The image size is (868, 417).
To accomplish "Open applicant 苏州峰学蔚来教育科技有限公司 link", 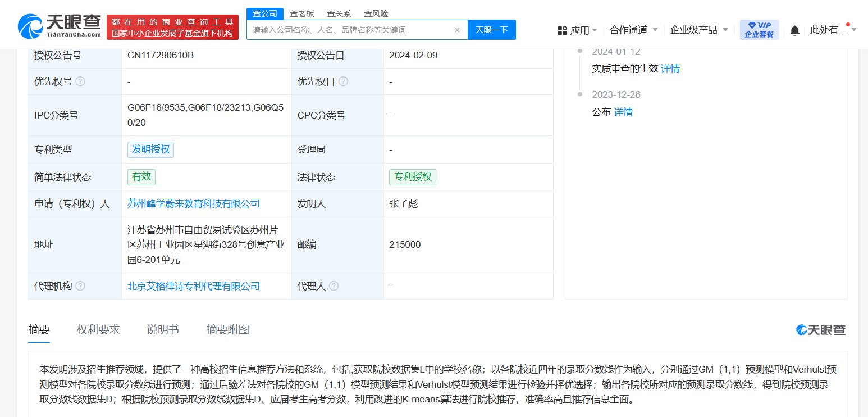I will tap(194, 203).
